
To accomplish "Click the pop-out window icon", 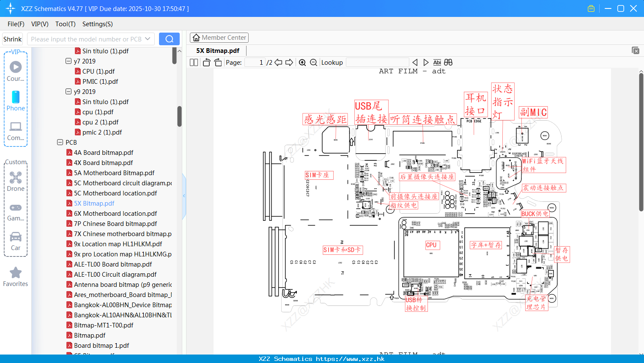I will (635, 50).
